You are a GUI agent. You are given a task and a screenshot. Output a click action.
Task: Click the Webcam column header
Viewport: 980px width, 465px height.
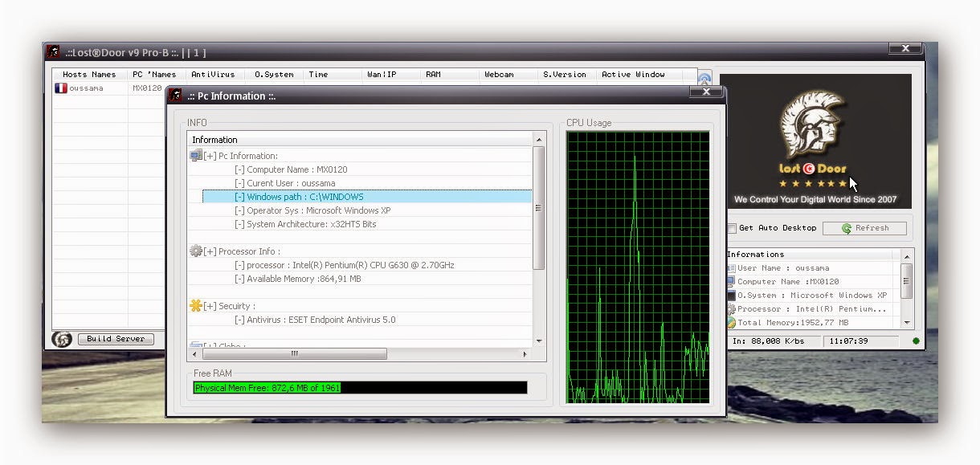click(x=508, y=75)
